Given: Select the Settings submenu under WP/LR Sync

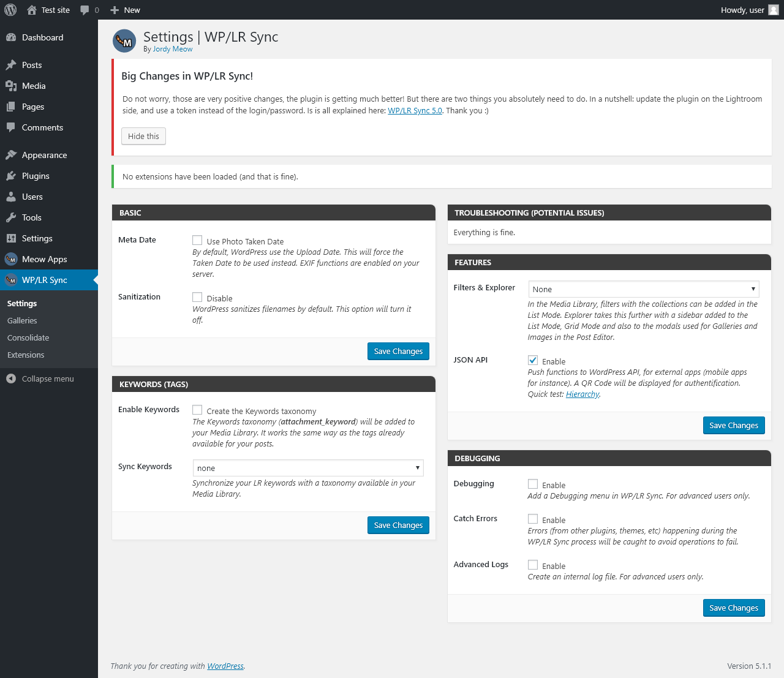Looking at the screenshot, I should coord(22,303).
